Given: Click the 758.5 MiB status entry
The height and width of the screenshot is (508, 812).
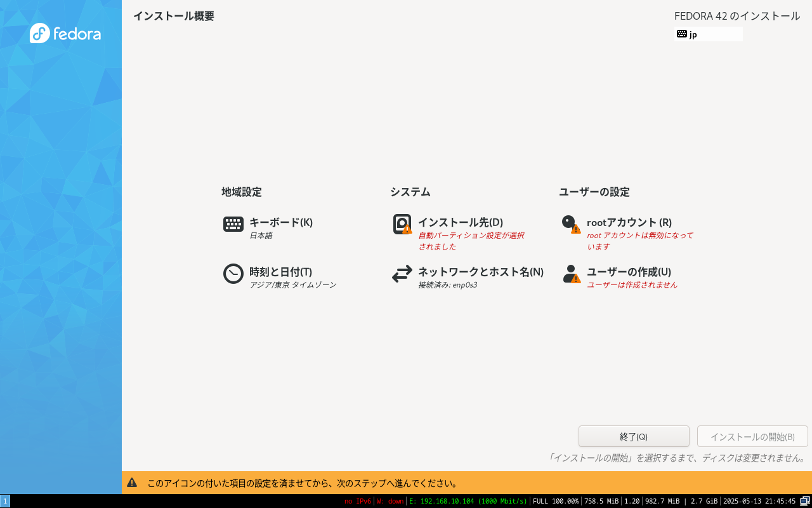Looking at the screenshot, I should pyautogui.click(x=601, y=501).
